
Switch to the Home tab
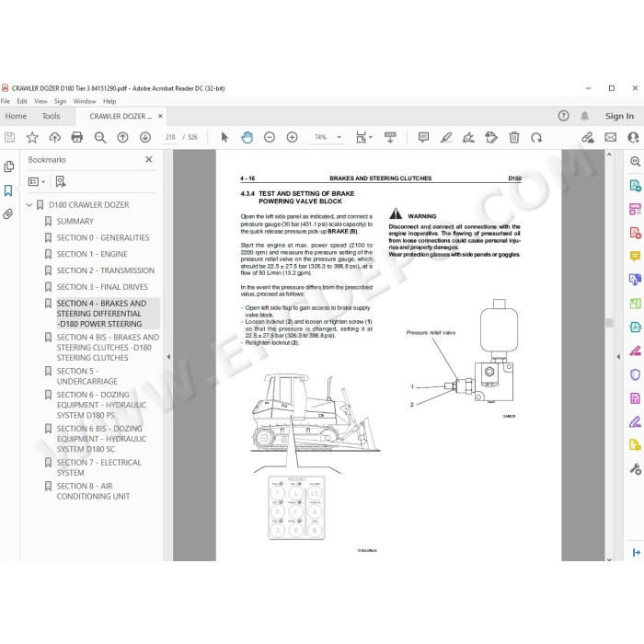pyautogui.click(x=16, y=116)
